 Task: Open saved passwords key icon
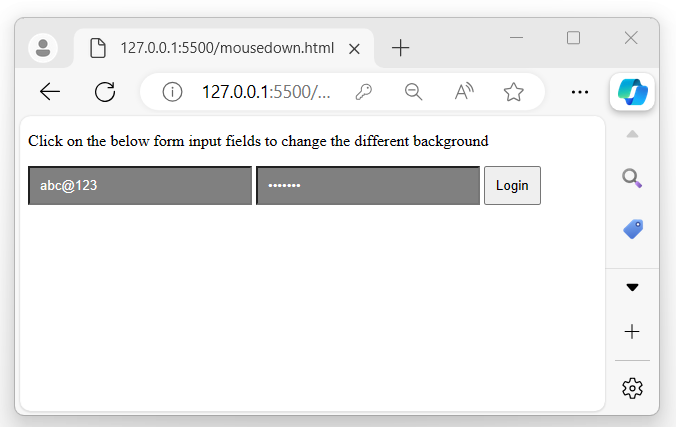tap(364, 92)
